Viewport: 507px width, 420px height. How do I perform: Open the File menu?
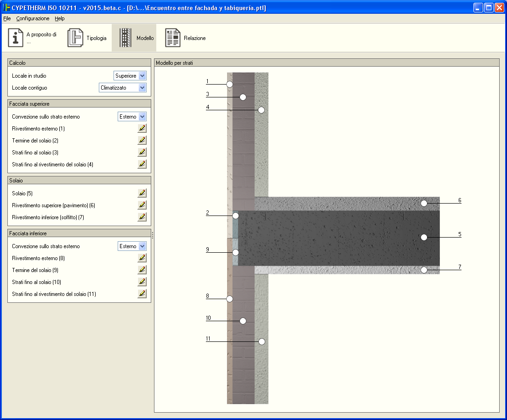(x=7, y=18)
